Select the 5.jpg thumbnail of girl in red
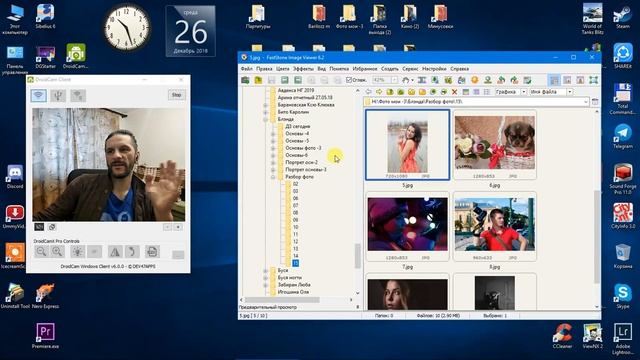Viewport: 640px width, 360px height. [408, 145]
